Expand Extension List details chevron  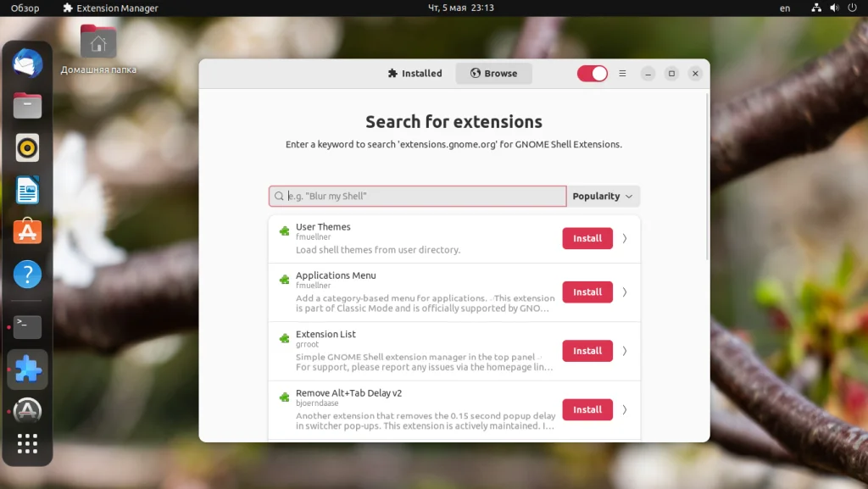point(625,351)
